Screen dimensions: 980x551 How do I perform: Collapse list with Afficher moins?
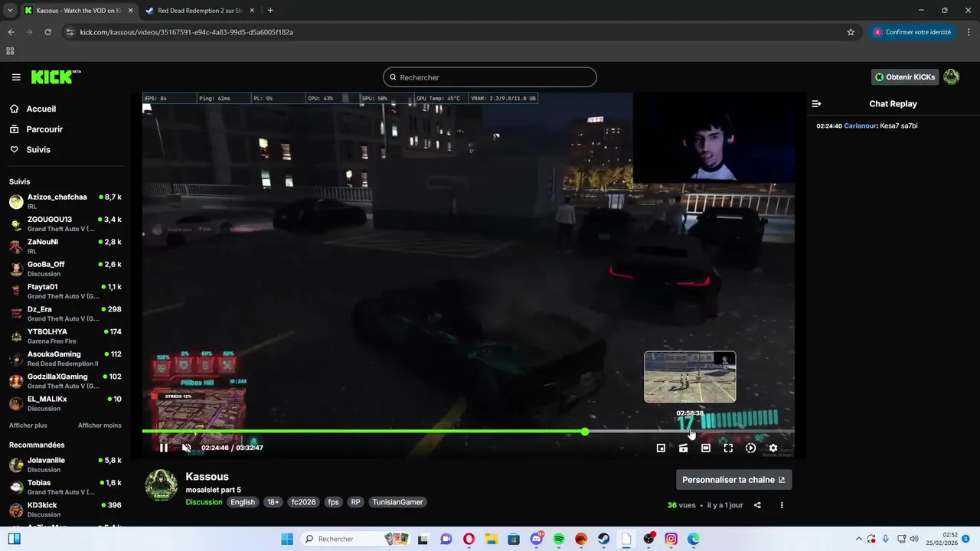[100, 425]
